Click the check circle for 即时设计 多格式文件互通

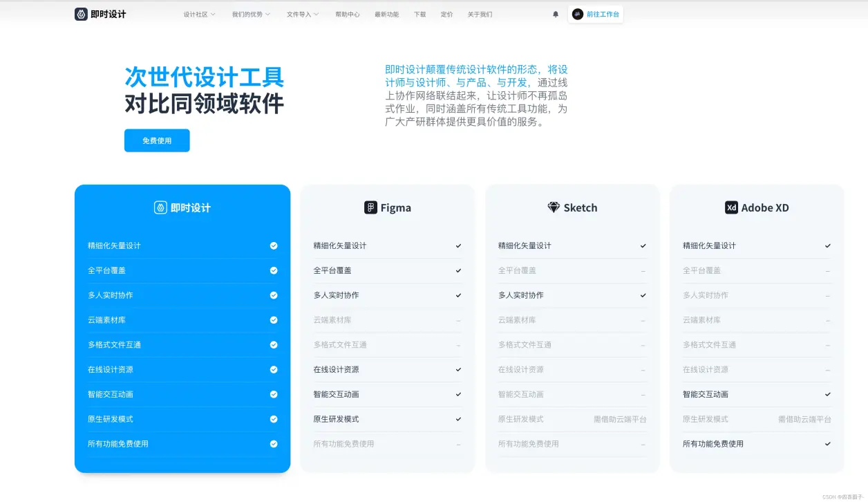274,344
